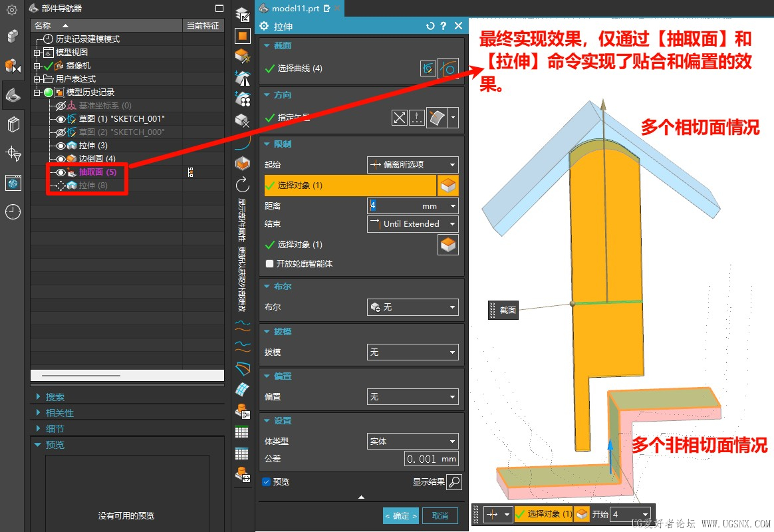Open the 体类型 实体 dropdown
Screen dimensions: 774x532
point(413,441)
